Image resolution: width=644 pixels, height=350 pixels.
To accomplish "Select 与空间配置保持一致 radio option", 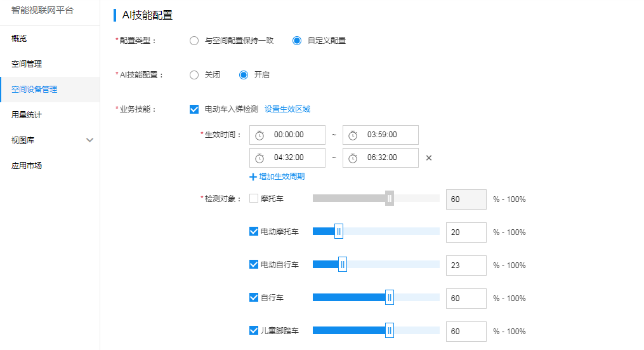I will (194, 41).
